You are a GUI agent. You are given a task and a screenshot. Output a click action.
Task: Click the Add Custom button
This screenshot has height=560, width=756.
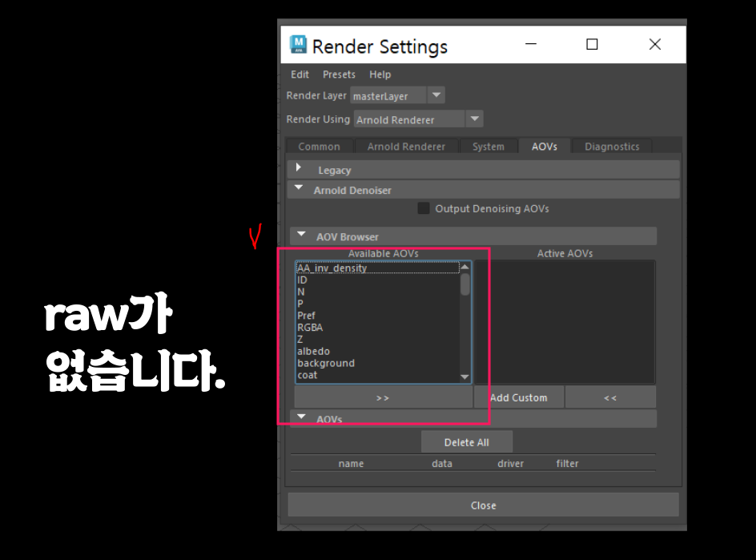519,398
